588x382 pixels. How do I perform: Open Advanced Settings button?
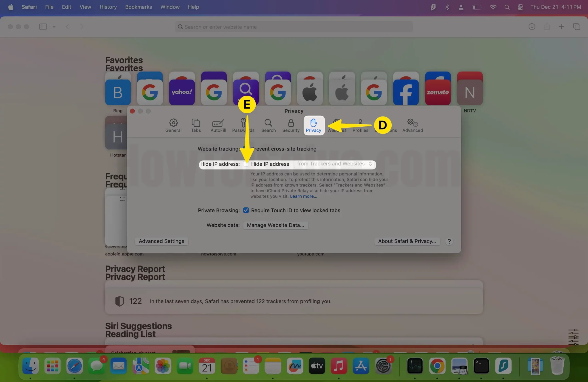coord(161,241)
